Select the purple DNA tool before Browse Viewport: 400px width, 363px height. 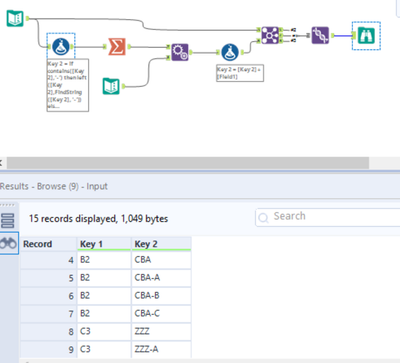pyautogui.click(x=320, y=35)
